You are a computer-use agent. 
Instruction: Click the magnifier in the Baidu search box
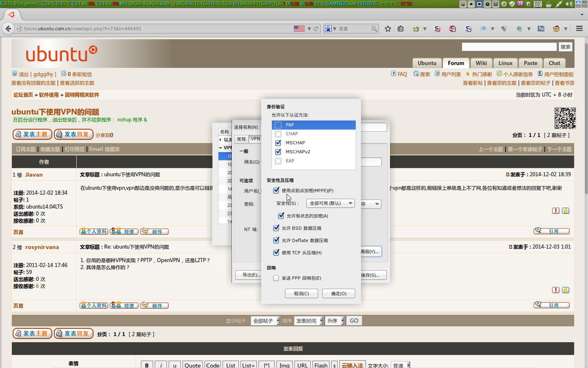[x=374, y=29]
